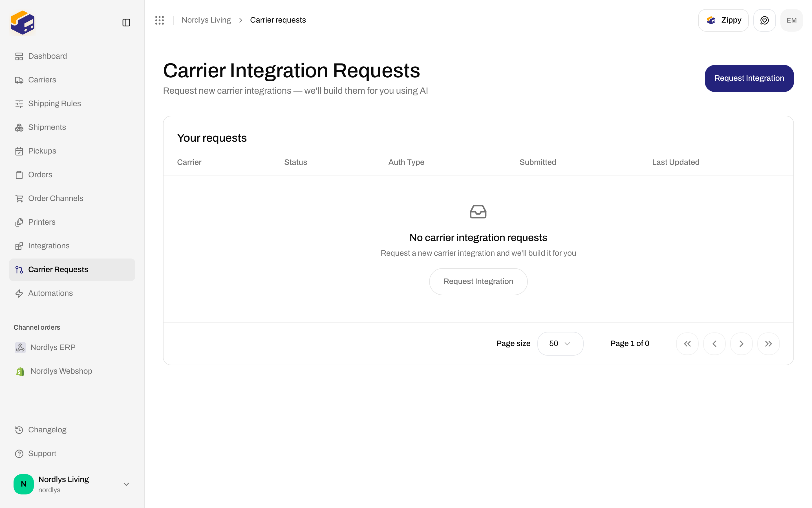Click the Support question mark icon
The image size is (812, 508).
coord(19,454)
